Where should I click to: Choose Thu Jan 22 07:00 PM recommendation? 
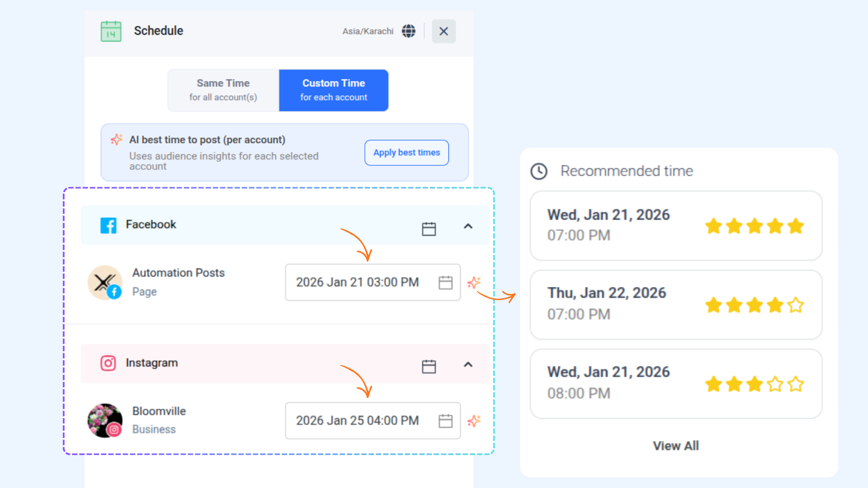[675, 305]
